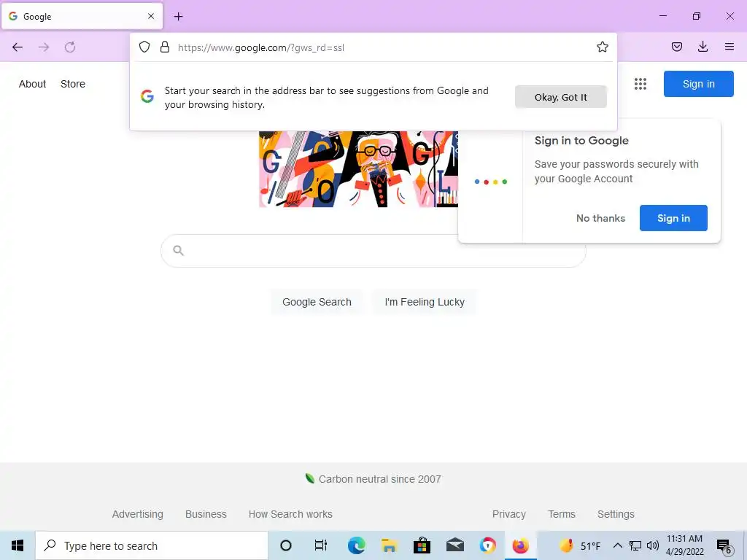Image resolution: width=747 pixels, height=560 pixels.
Task: Go back with the browser back arrow
Action: point(18,47)
